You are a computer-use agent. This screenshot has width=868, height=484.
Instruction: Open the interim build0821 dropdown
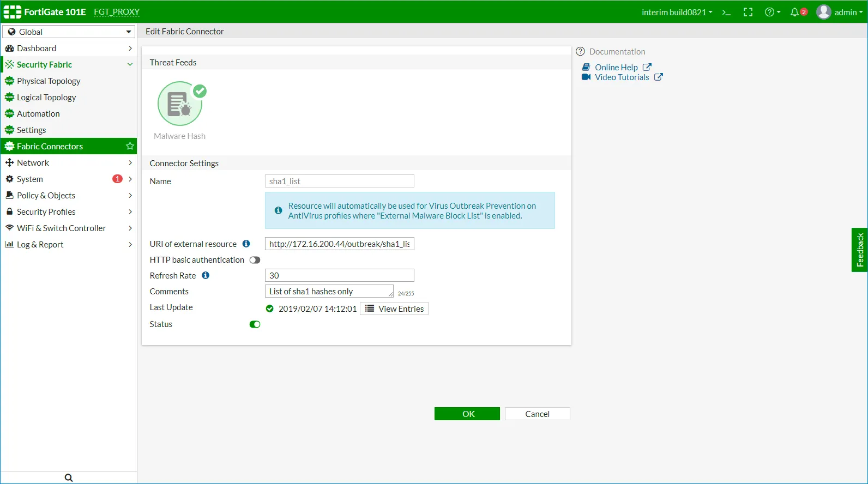677,12
